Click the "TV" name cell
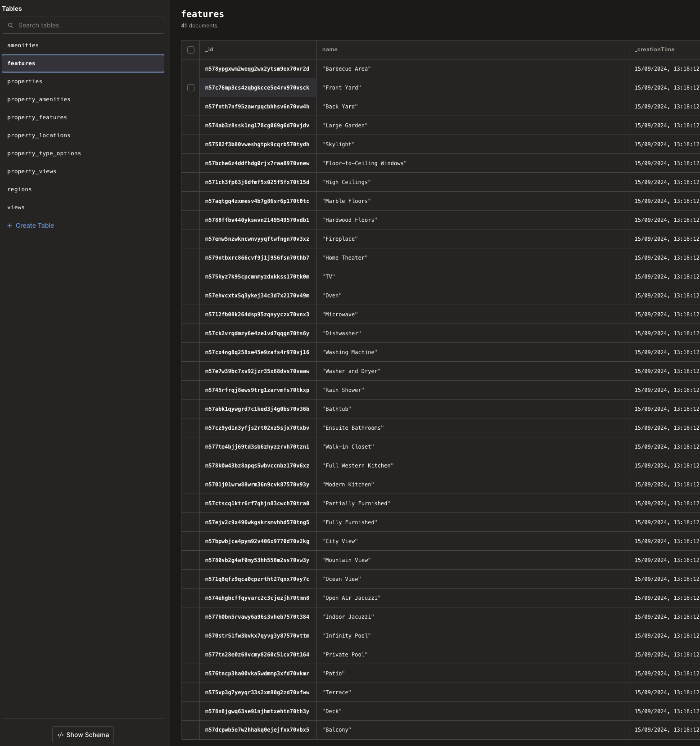The image size is (700, 746). point(473,277)
